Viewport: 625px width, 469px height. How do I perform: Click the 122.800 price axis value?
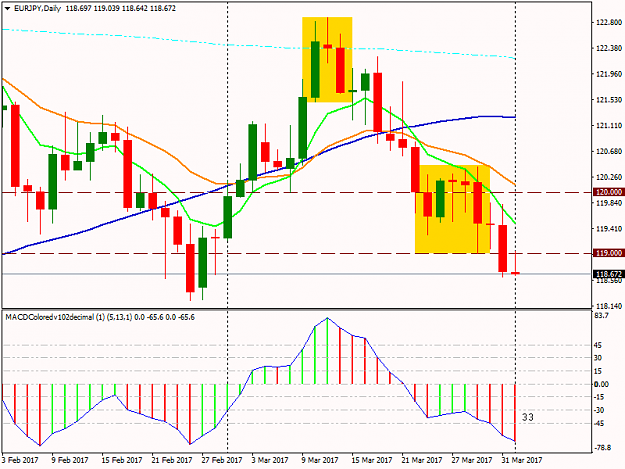pyautogui.click(x=609, y=22)
